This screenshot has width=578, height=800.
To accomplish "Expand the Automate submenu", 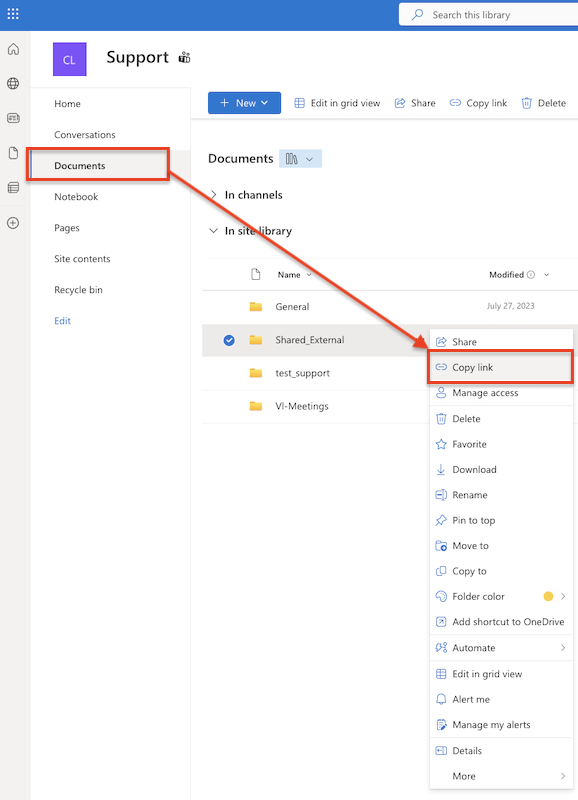I will click(501, 648).
